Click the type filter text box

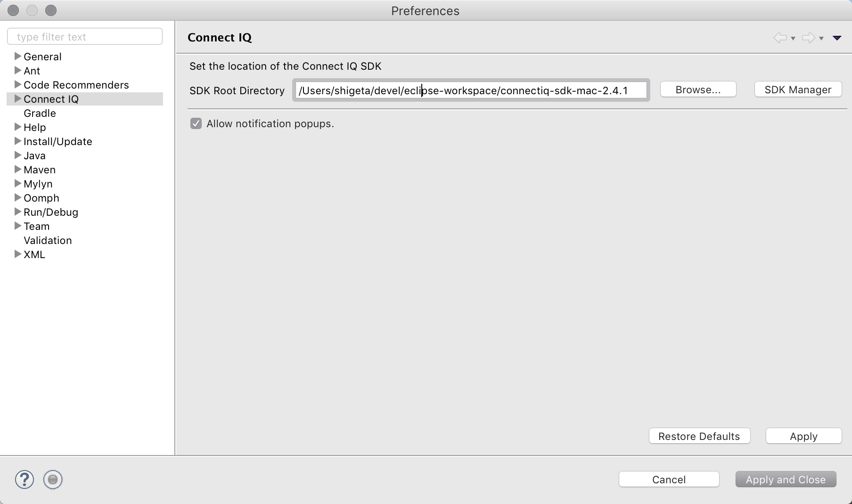pyautogui.click(x=85, y=37)
